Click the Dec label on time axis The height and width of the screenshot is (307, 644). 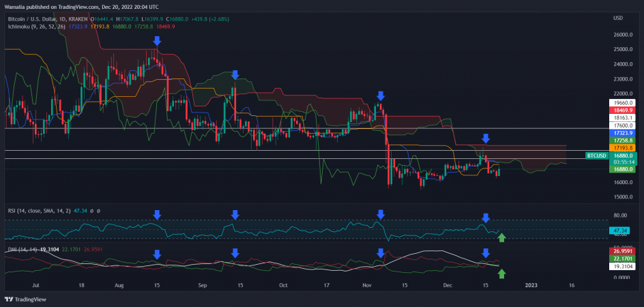(448, 284)
